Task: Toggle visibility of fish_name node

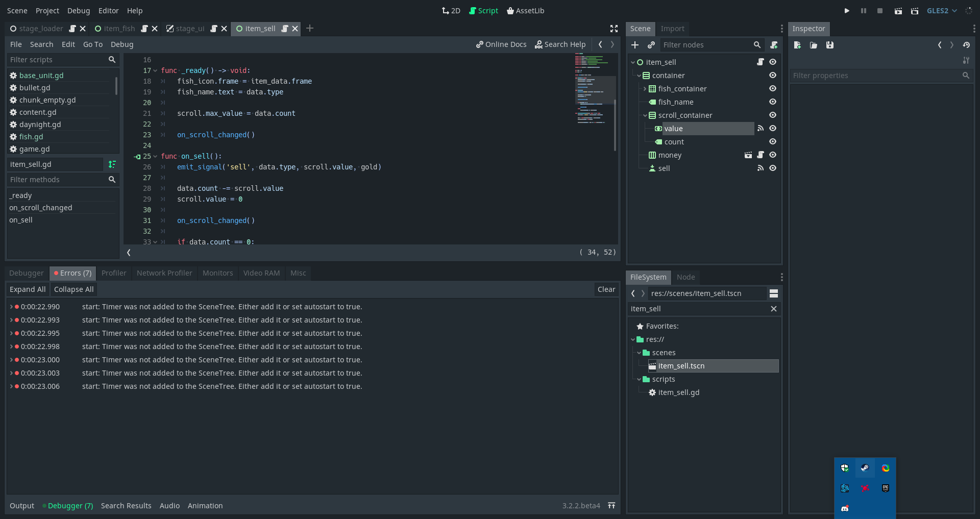Action: click(773, 102)
